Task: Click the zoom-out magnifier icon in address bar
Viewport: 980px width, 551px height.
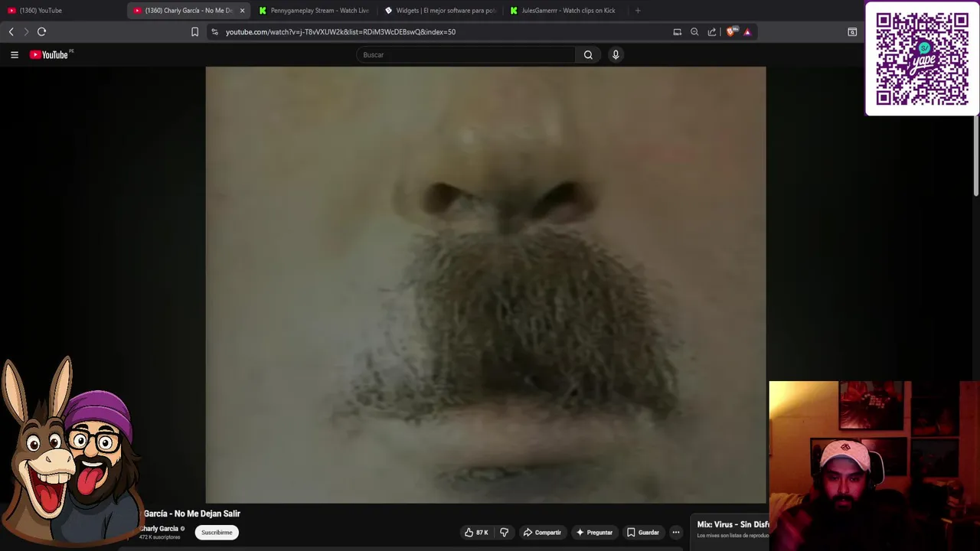Action: [x=694, y=31]
